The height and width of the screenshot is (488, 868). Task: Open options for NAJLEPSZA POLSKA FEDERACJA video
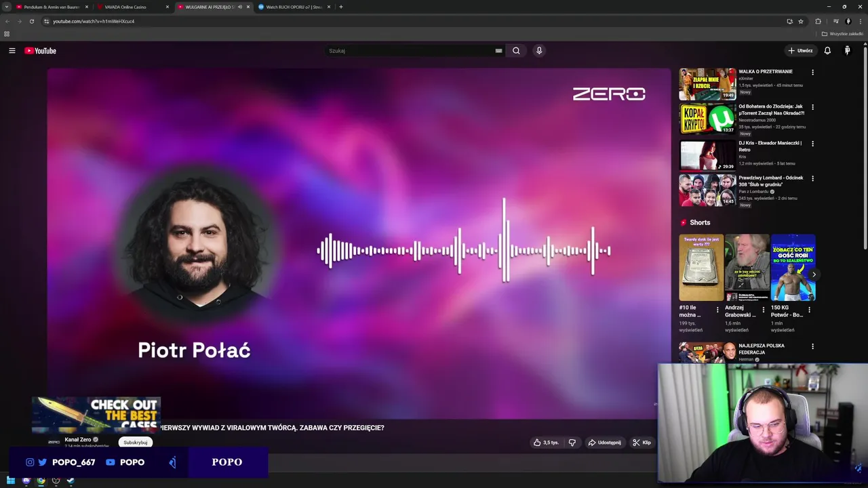(x=812, y=346)
